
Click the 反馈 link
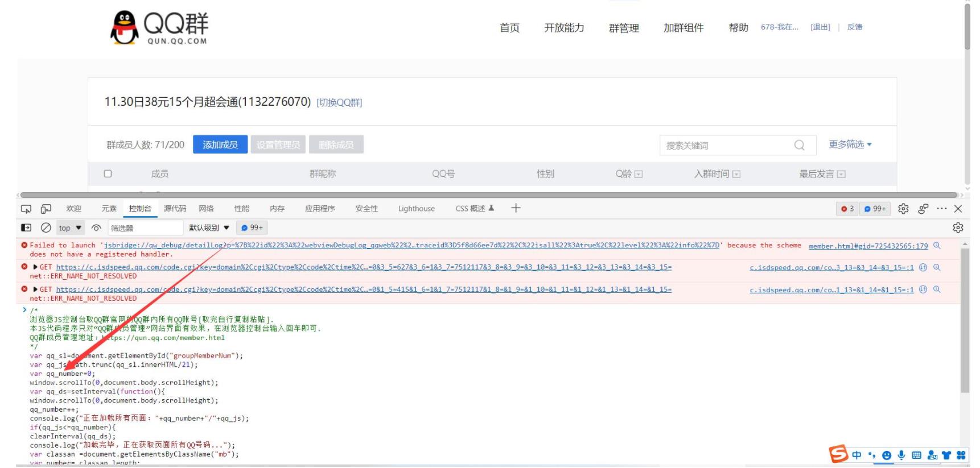pos(855,27)
